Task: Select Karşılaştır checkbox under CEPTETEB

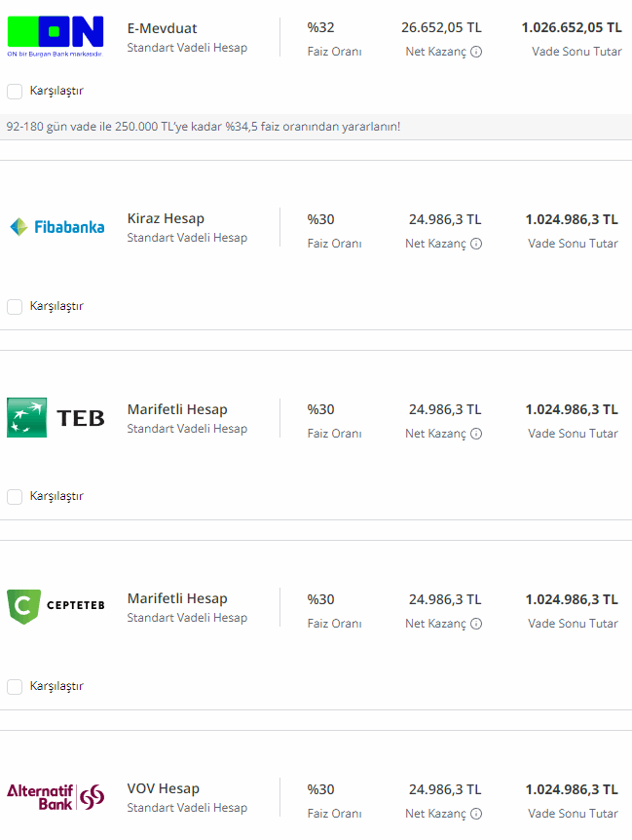Action: pyautogui.click(x=15, y=687)
